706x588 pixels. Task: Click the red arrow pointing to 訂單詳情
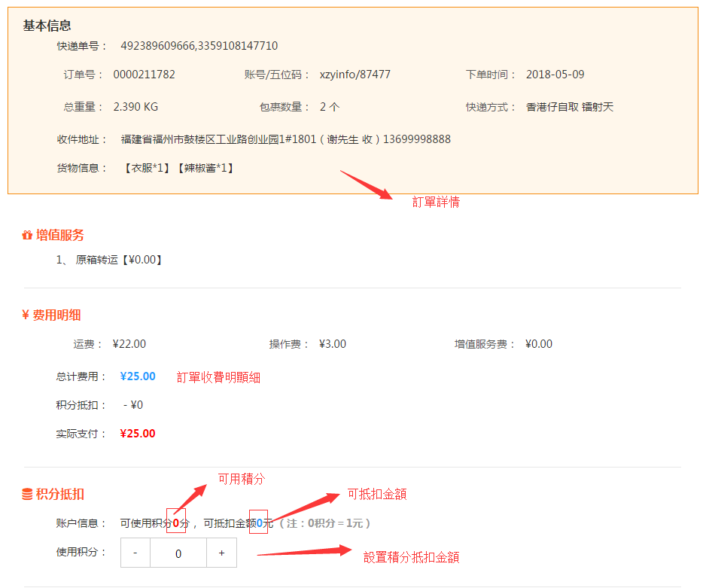[x=367, y=185]
